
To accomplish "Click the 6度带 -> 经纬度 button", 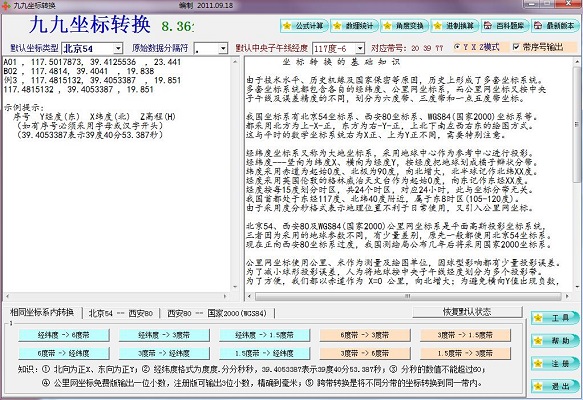I will point(64,353).
